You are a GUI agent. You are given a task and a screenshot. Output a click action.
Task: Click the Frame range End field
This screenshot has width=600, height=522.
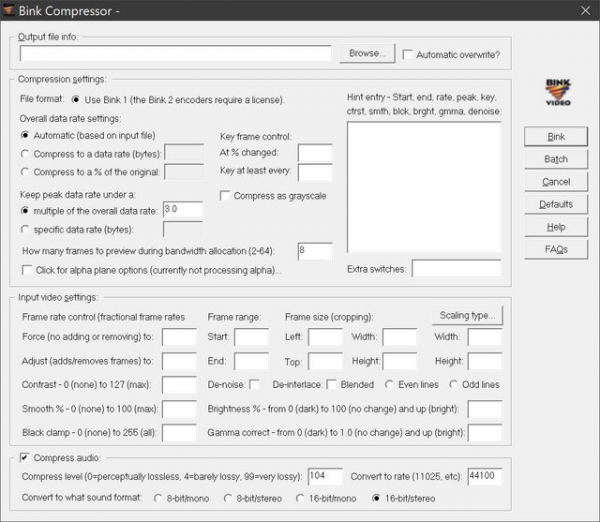click(251, 361)
